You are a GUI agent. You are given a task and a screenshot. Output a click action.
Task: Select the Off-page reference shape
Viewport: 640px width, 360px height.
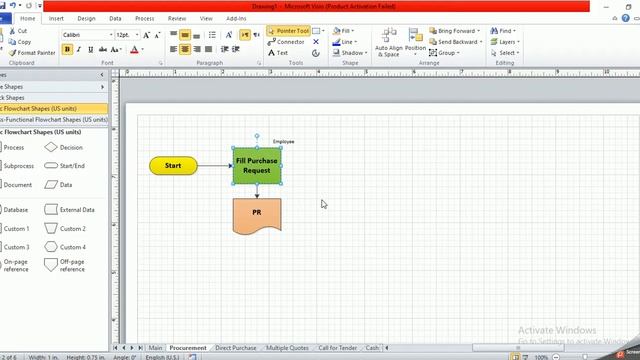tap(64, 265)
